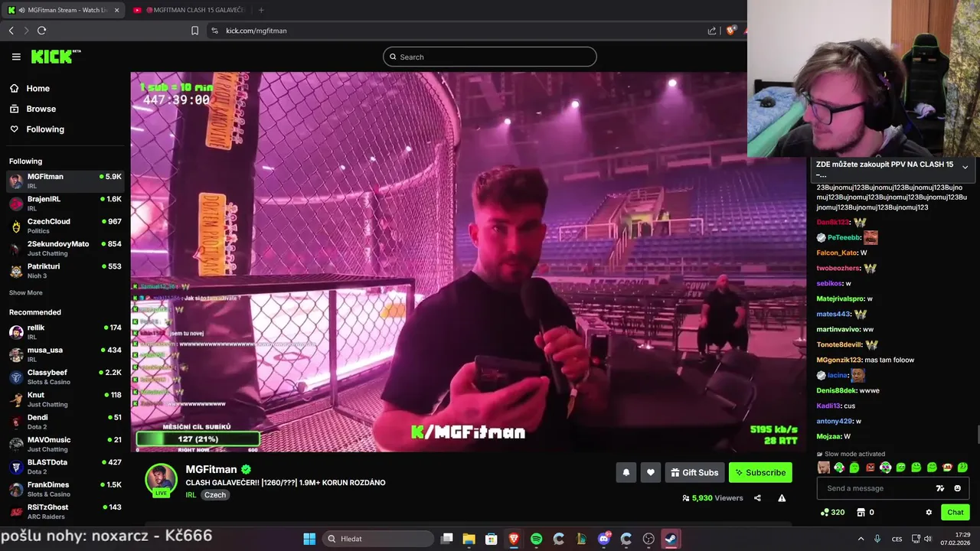Screen dimensions: 980x551
Task: Open 2SekundovyMato channel
Action: [65, 248]
